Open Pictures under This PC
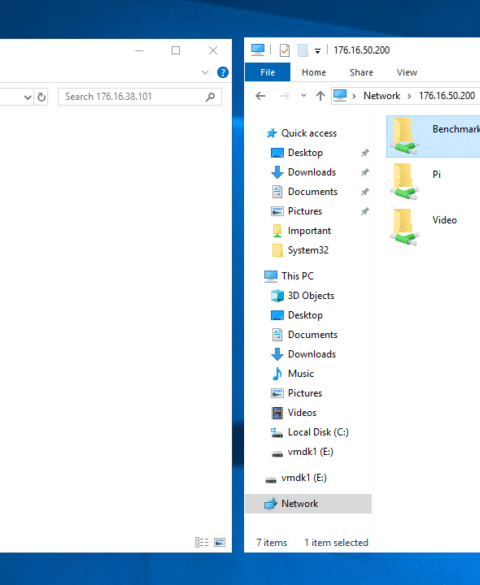Image resolution: width=480 pixels, height=585 pixels. (x=305, y=393)
